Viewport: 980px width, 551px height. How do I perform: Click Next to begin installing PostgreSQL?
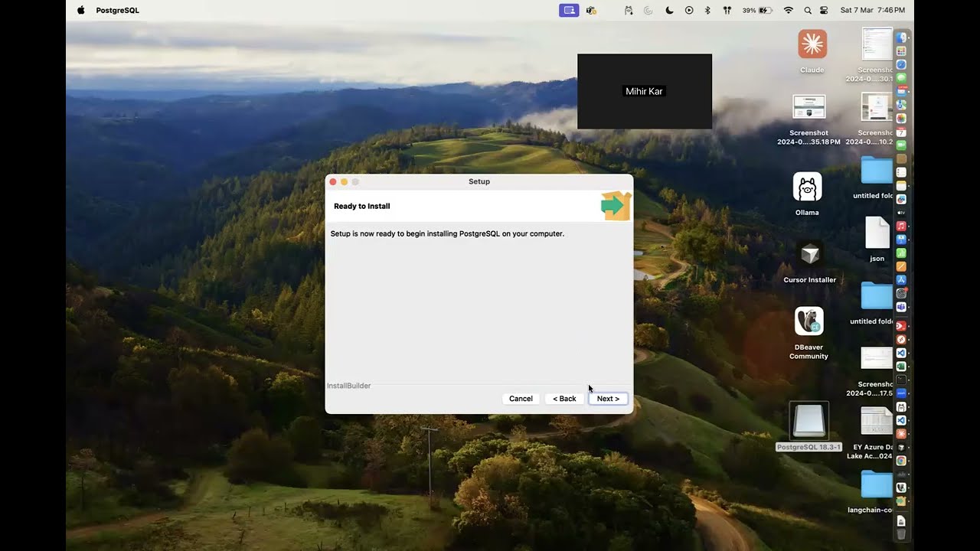pyautogui.click(x=608, y=399)
